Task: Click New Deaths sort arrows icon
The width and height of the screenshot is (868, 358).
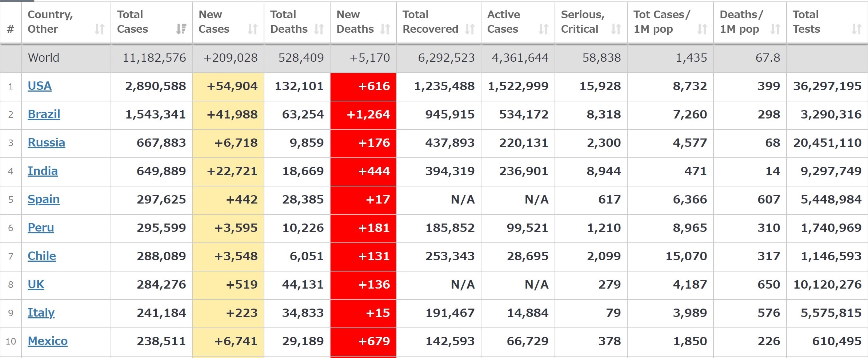Action: pyautogui.click(x=385, y=29)
